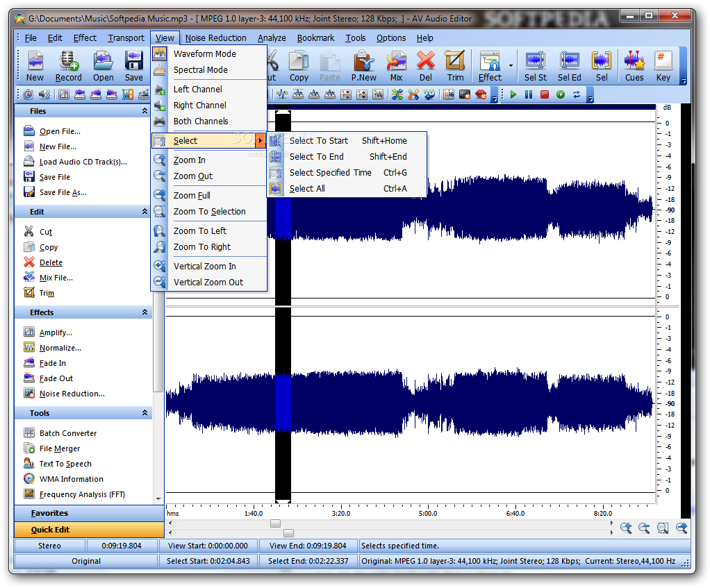Click the green circular play-selection button

pos(561,94)
